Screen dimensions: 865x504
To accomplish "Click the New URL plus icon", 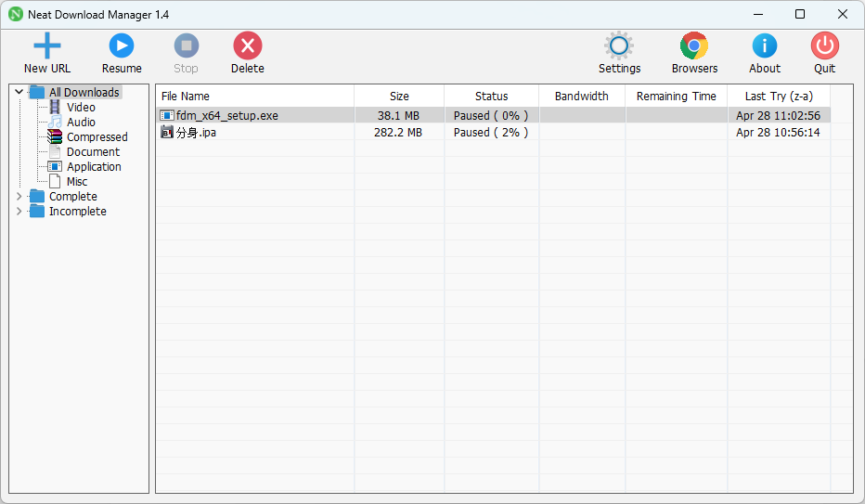I will [x=46, y=45].
